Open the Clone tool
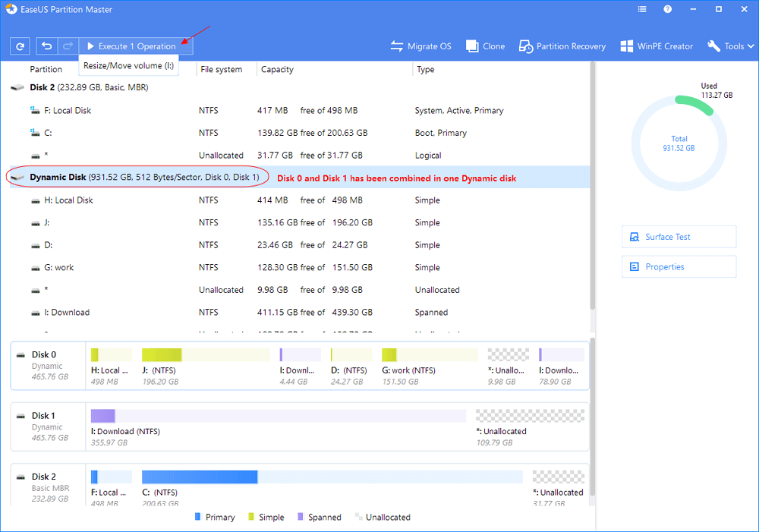This screenshot has width=759, height=532. click(485, 46)
